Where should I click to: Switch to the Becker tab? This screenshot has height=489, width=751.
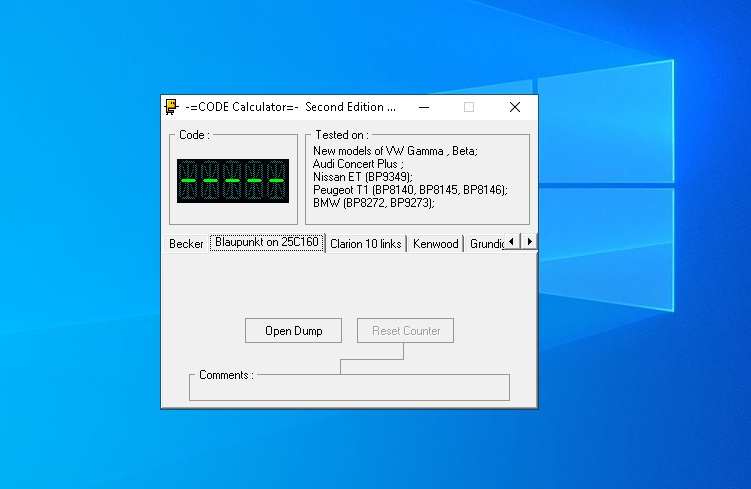pos(186,244)
